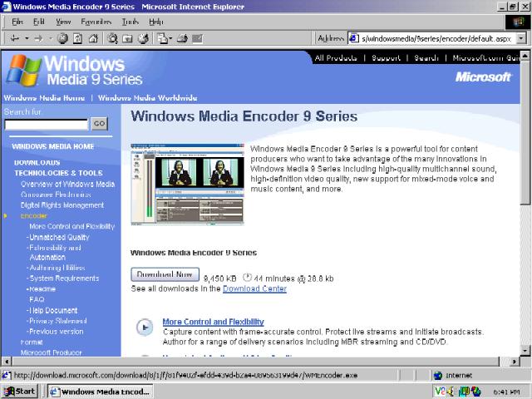
Task: Open the Support link in top bar
Action: [x=386, y=58]
